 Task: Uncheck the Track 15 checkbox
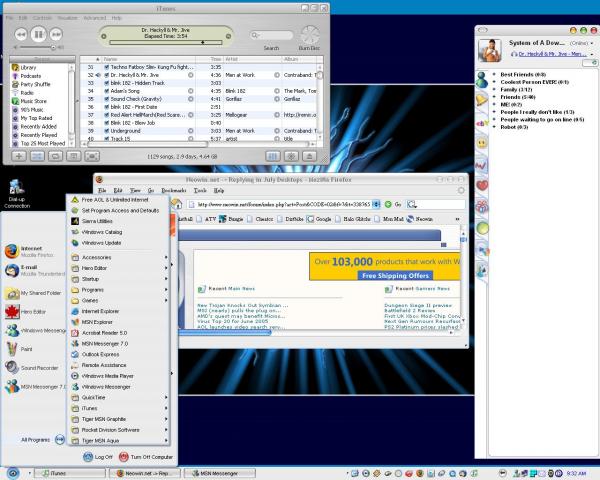[x=107, y=139]
